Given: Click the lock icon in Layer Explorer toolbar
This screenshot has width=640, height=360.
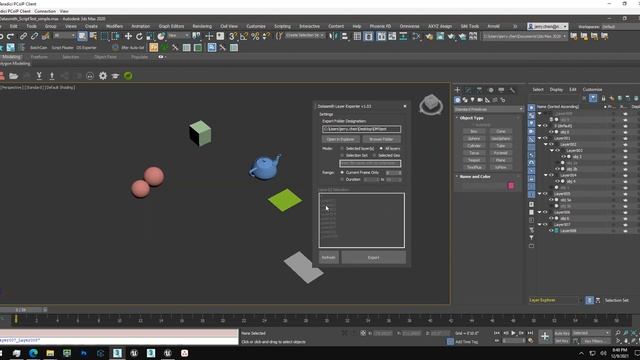Looking at the screenshot, I should pos(603,98).
